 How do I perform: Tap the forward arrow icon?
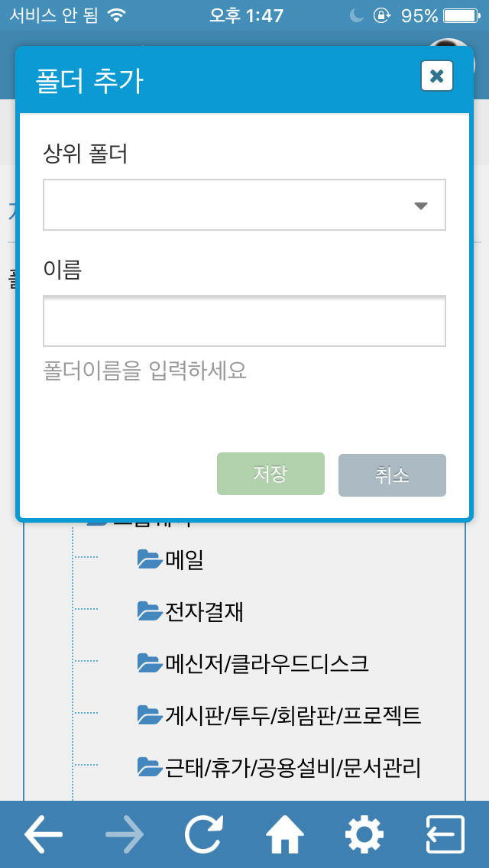click(x=125, y=834)
